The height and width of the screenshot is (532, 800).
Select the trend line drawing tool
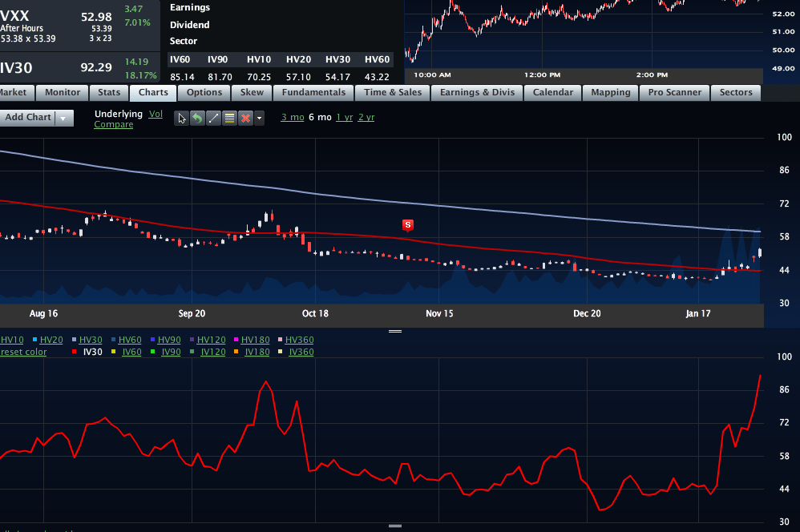[214, 118]
